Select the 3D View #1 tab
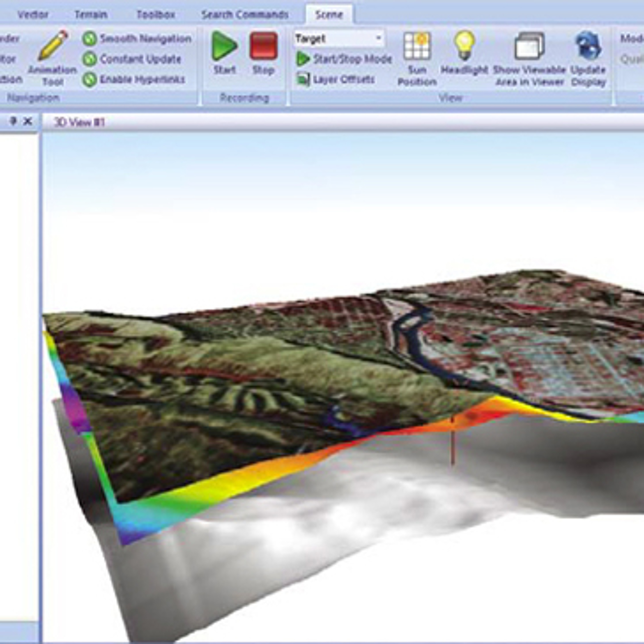 (x=79, y=122)
